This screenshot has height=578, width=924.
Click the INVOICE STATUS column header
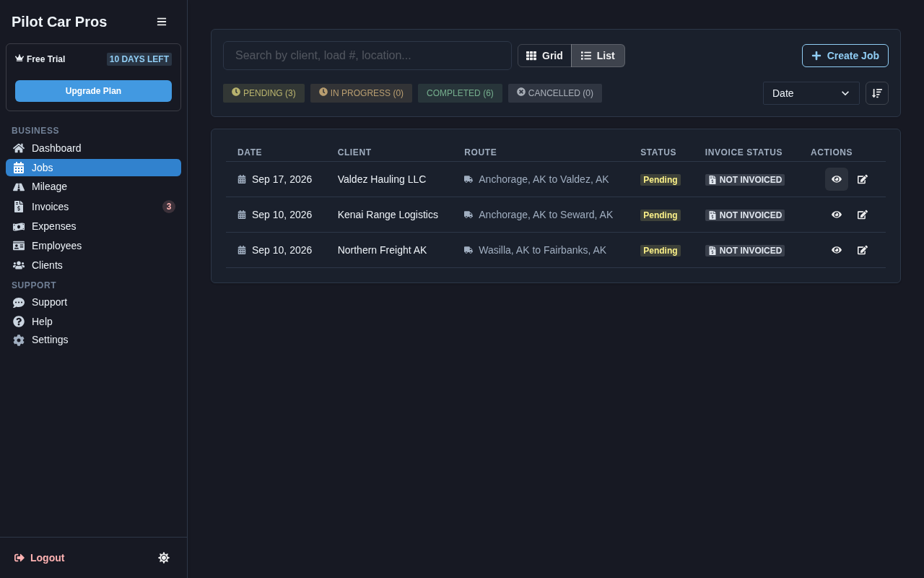coord(744,152)
